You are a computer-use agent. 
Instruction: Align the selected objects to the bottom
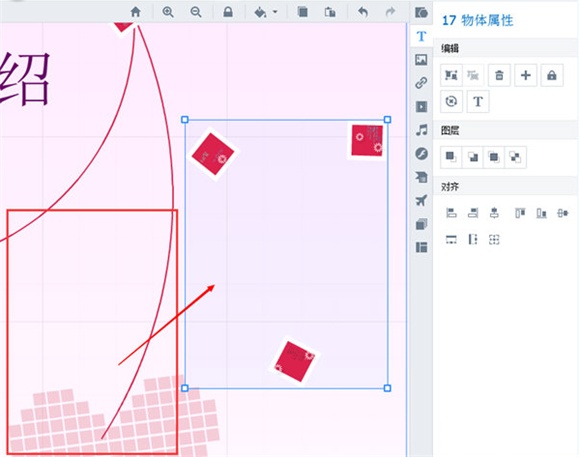[541, 213]
